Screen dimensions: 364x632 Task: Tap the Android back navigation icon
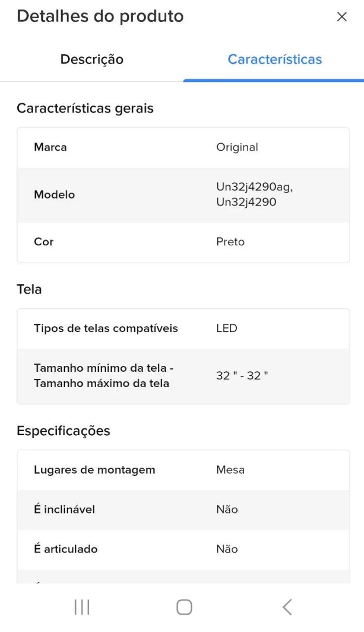(287, 607)
